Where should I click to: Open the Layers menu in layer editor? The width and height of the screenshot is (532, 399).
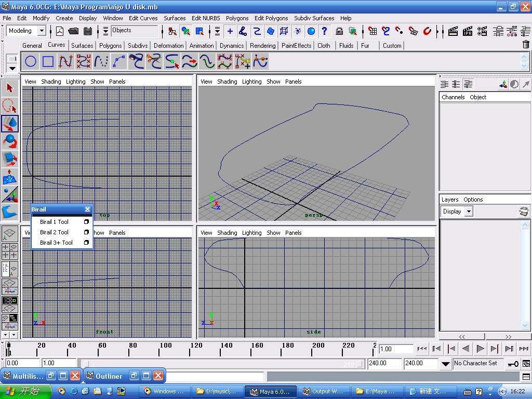point(449,199)
